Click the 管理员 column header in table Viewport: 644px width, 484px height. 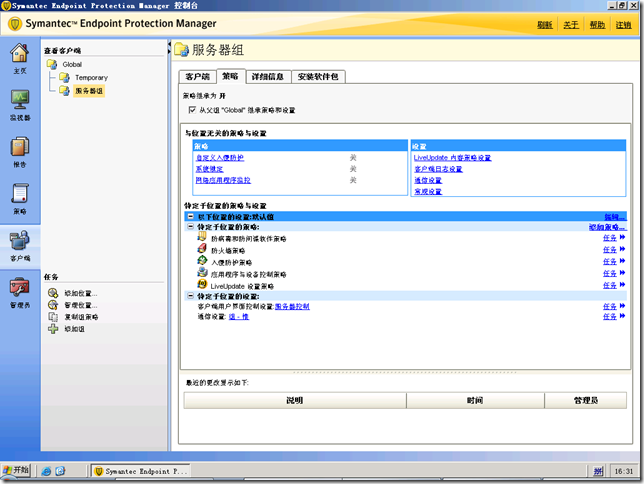coord(586,400)
